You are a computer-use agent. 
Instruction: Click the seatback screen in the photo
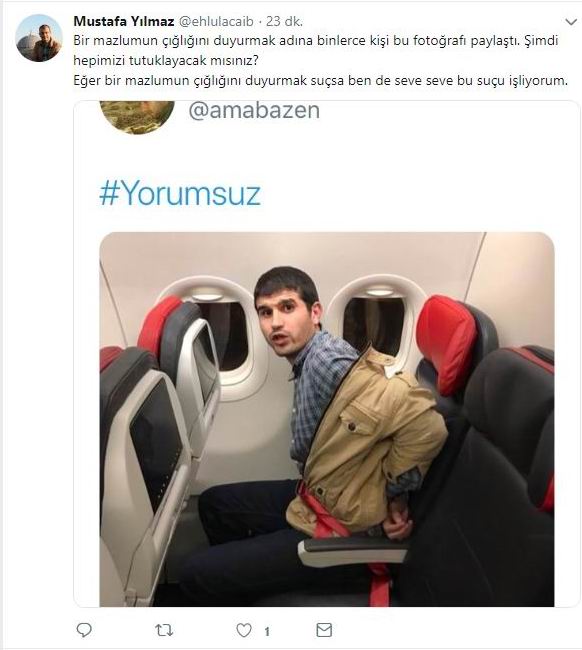click(156, 444)
